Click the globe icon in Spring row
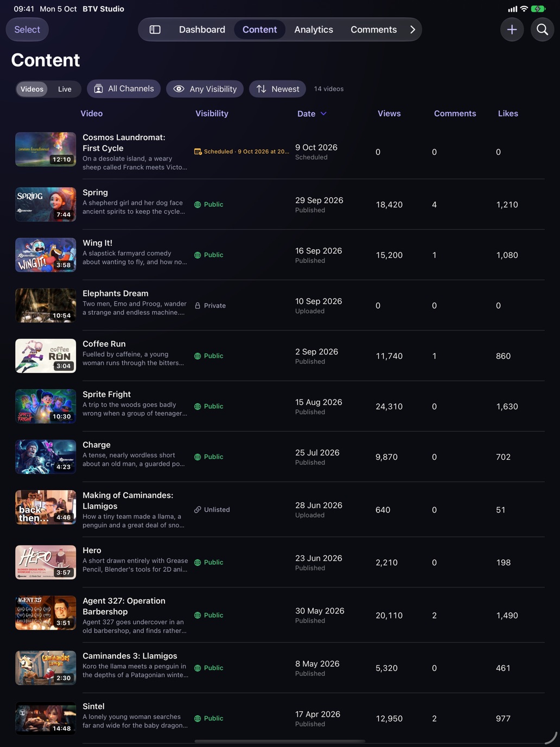 point(198,205)
